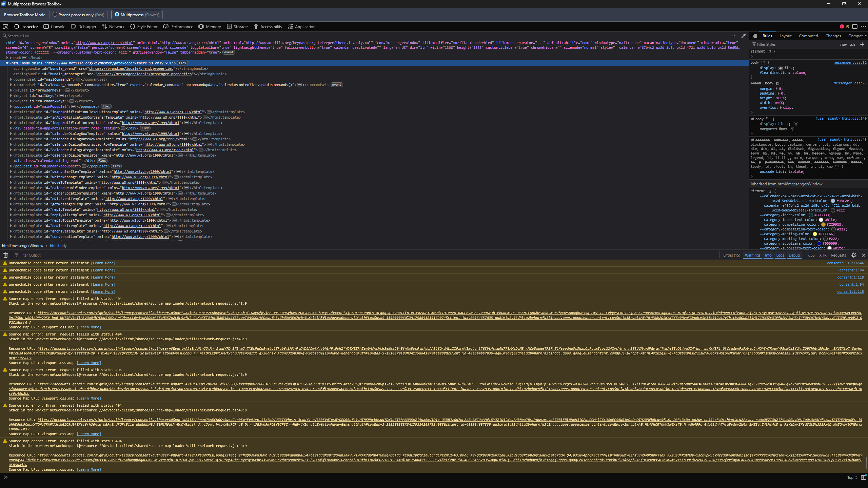Click the eyedropper color picker icon
The width and height of the screenshot is (868, 488).
pos(744,36)
